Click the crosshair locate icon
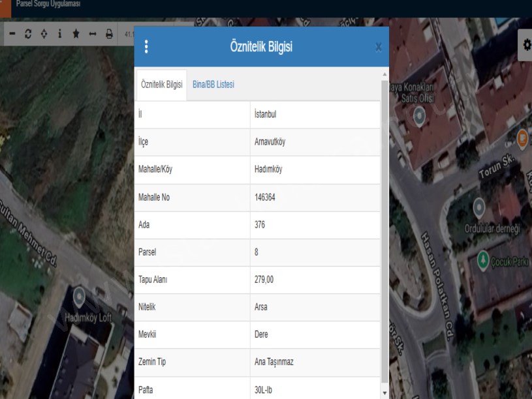This screenshot has height=399, width=532. click(44, 34)
